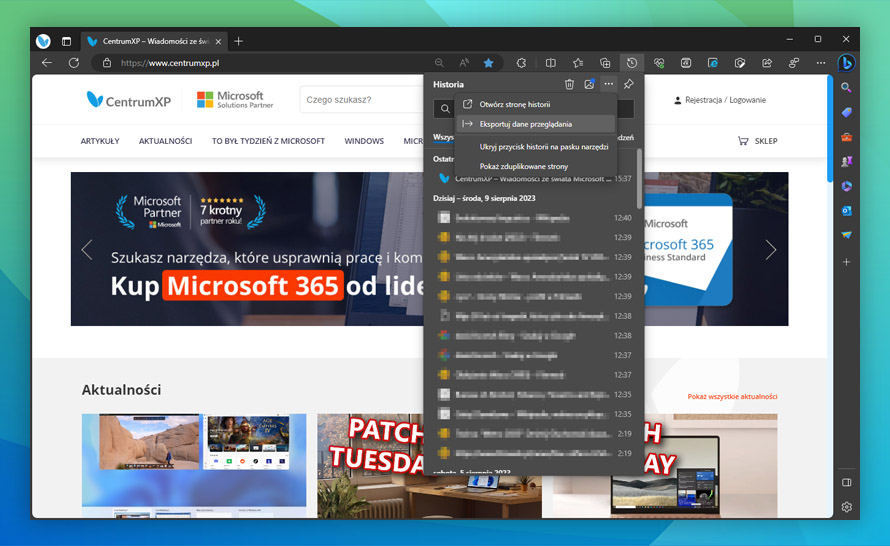
Task: Focus the 'Czego szukasz?' search box
Action: click(x=362, y=100)
